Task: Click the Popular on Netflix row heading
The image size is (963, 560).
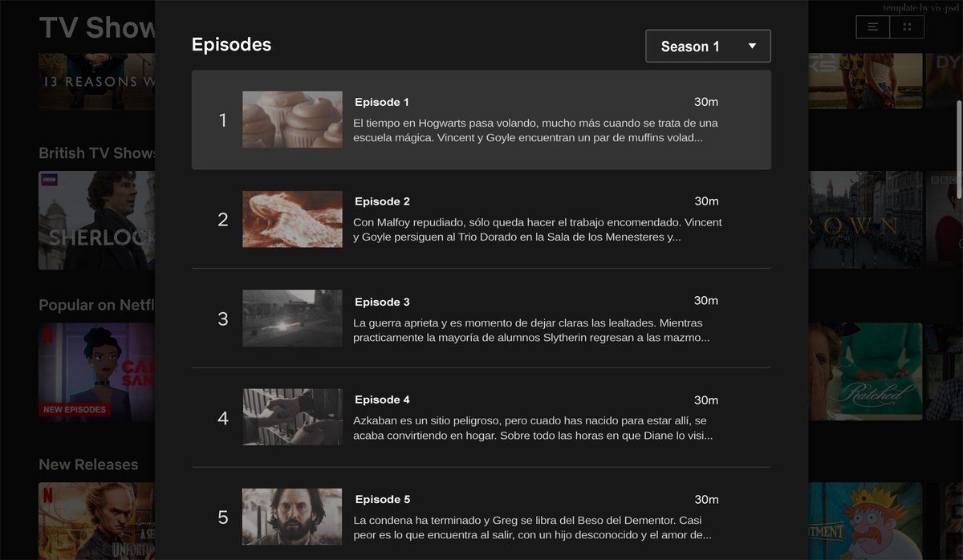Action: point(97,305)
